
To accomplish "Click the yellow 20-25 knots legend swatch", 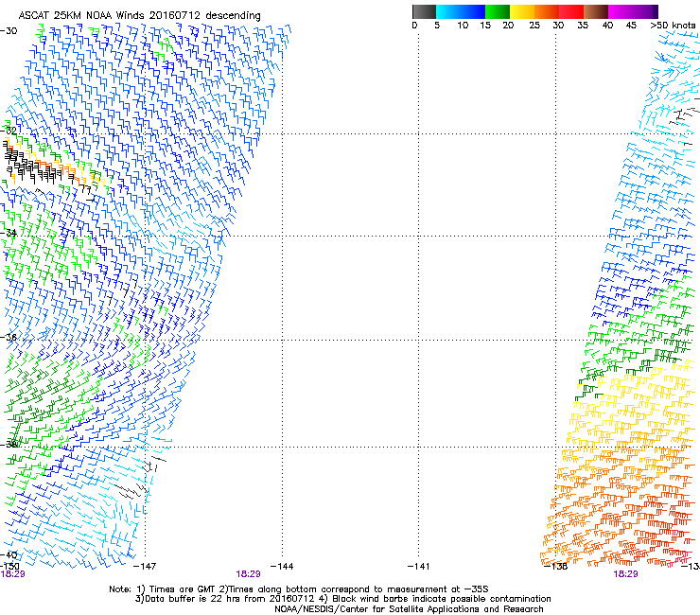I will 522,11.
